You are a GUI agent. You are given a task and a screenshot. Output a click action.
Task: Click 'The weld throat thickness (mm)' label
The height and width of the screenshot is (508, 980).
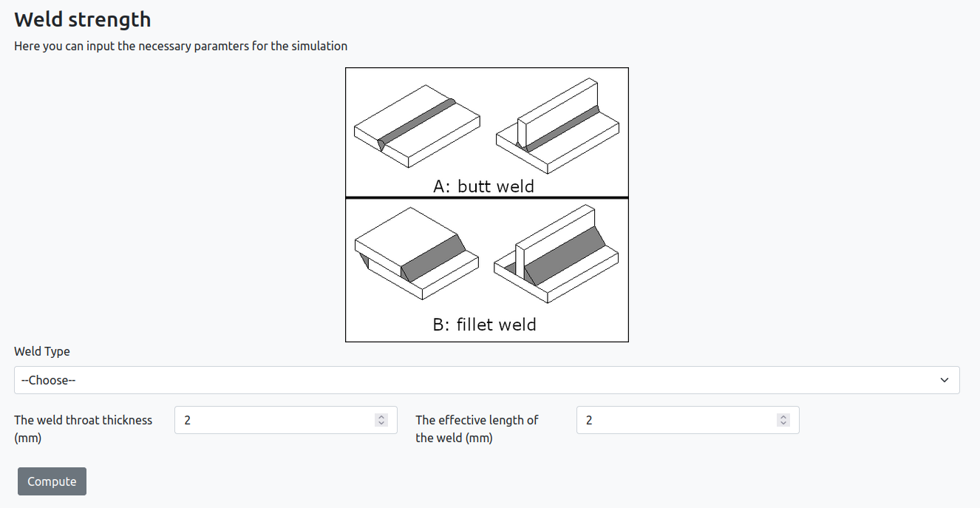[x=83, y=429]
